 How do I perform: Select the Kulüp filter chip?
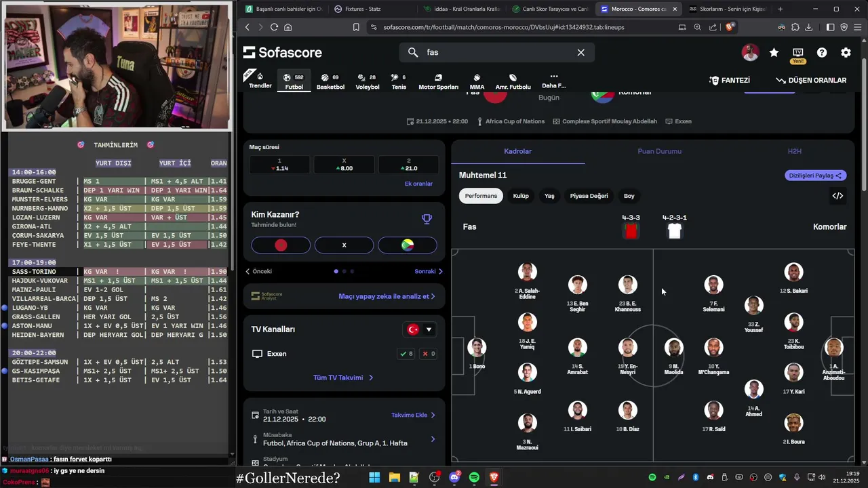click(x=521, y=196)
